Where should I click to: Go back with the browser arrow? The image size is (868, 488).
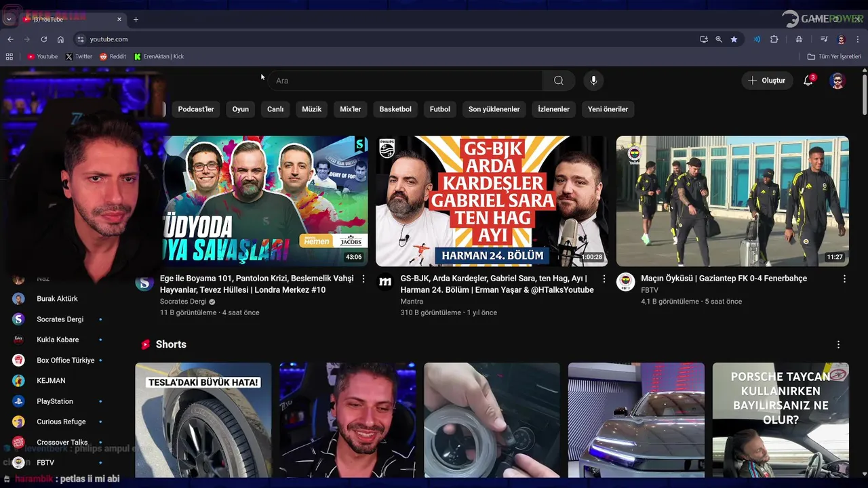[x=10, y=39]
